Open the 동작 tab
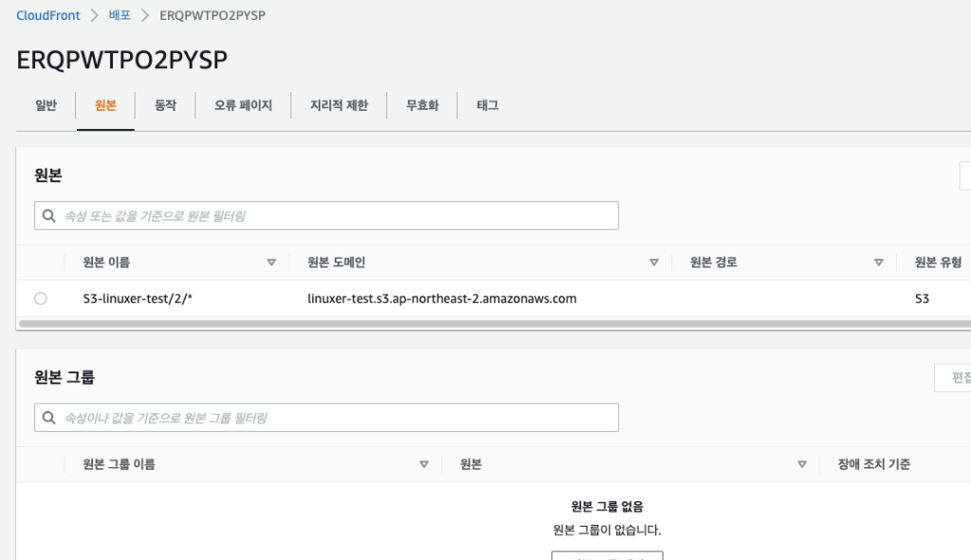The image size is (971, 560). point(165,106)
